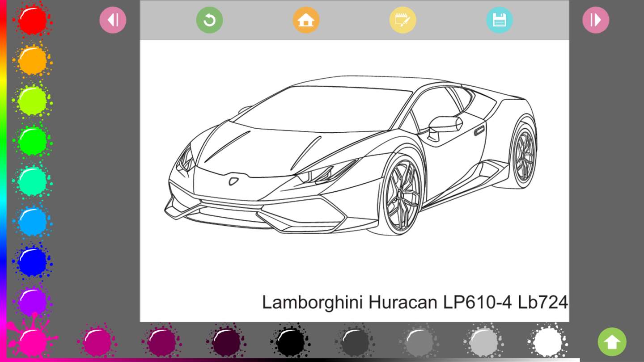This screenshot has width=644, height=362.
Task: Open the orange home button
Action: 306,20
